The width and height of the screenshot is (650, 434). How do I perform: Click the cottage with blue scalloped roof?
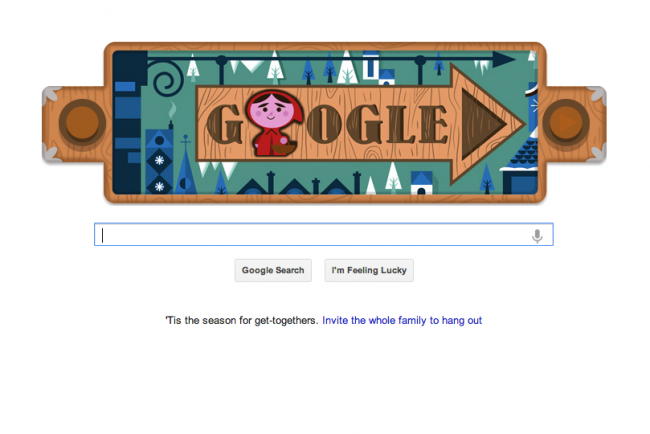(x=521, y=166)
